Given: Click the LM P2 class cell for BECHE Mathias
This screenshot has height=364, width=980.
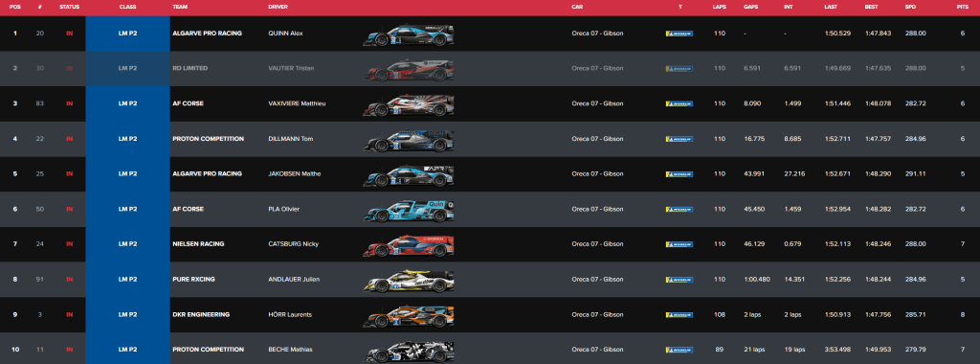Looking at the screenshot, I should [127, 349].
